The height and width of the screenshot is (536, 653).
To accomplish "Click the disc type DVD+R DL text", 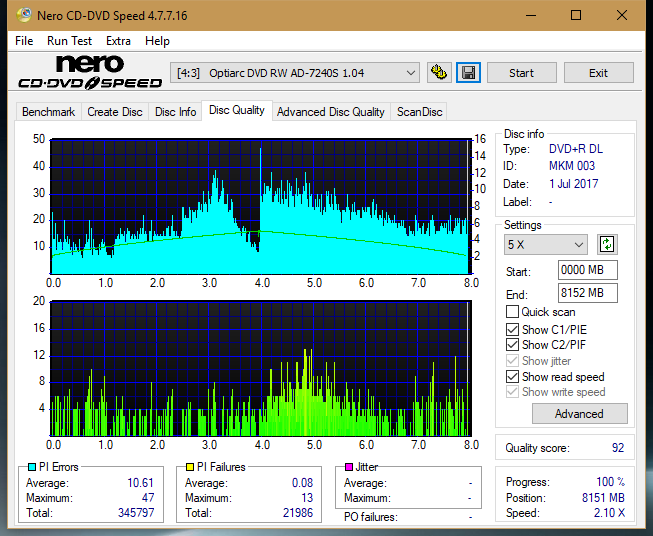I will pos(576,149).
